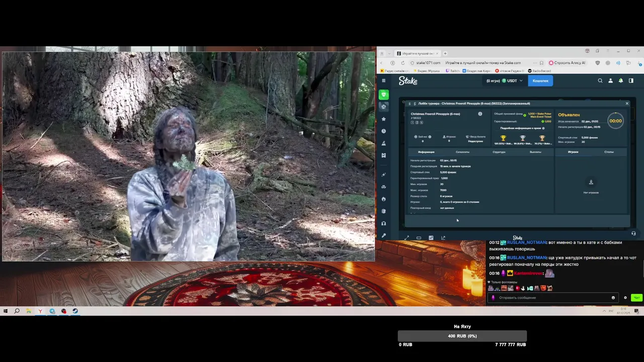Open the Stake search magnifier
The width and height of the screenshot is (644, 362).
[600, 80]
